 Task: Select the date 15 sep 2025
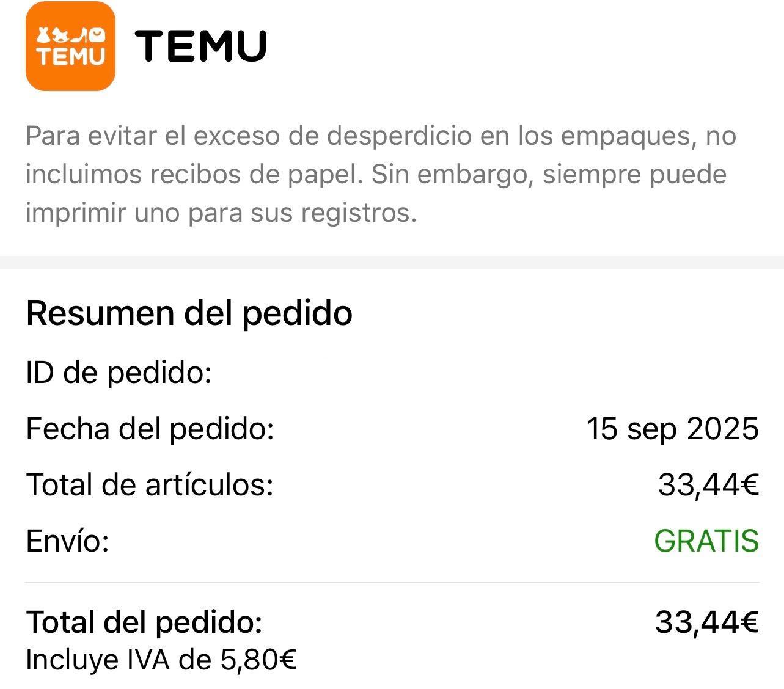(x=672, y=428)
